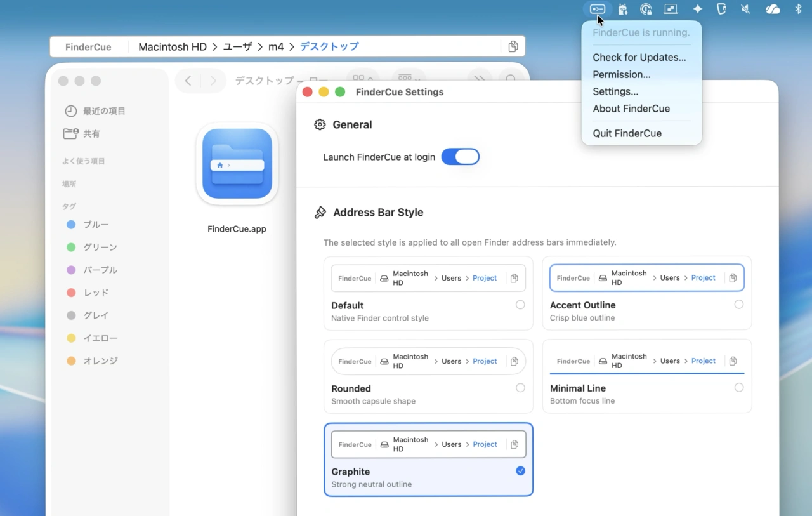Click the muted speaker icon in the menu bar

[x=746, y=9]
